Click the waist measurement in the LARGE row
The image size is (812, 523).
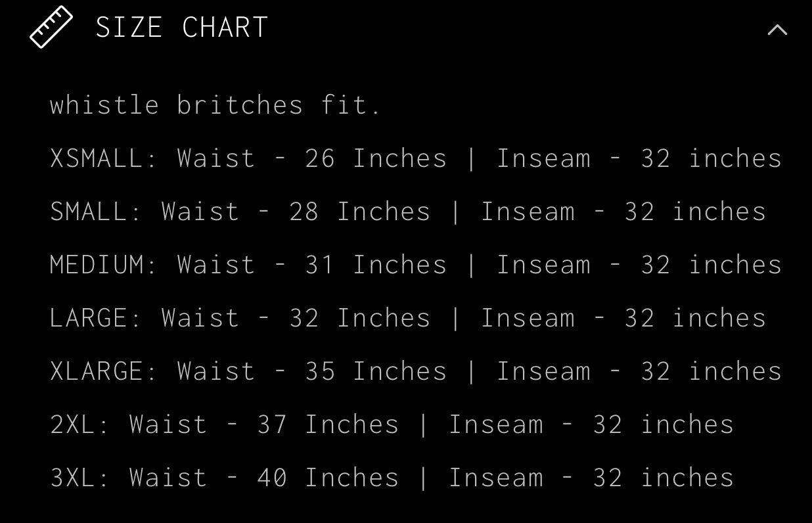(x=296, y=318)
